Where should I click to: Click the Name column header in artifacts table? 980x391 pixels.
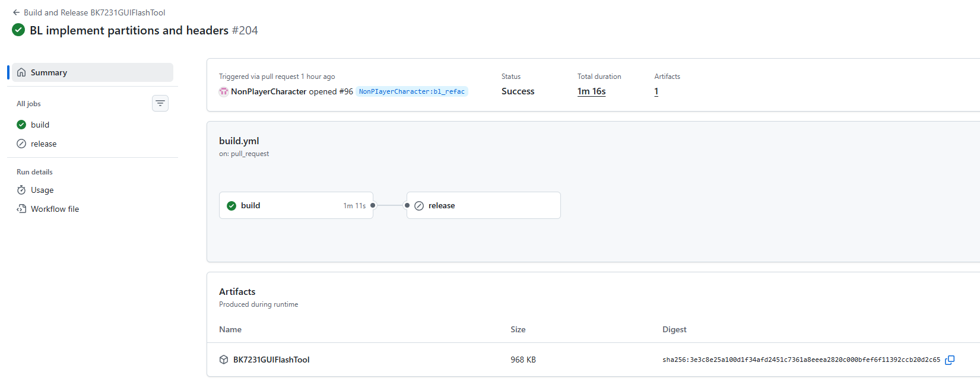(230, 329)
